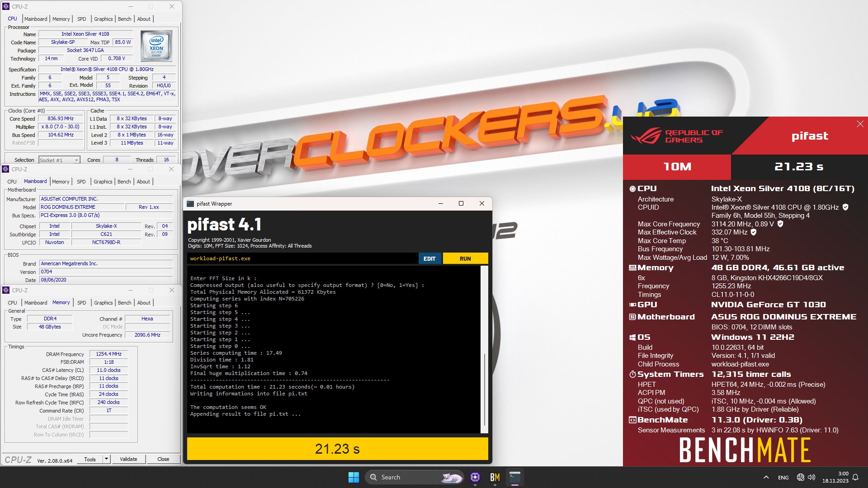Open CPU tab in Mainboard CPU-Z window

(12, 182)
